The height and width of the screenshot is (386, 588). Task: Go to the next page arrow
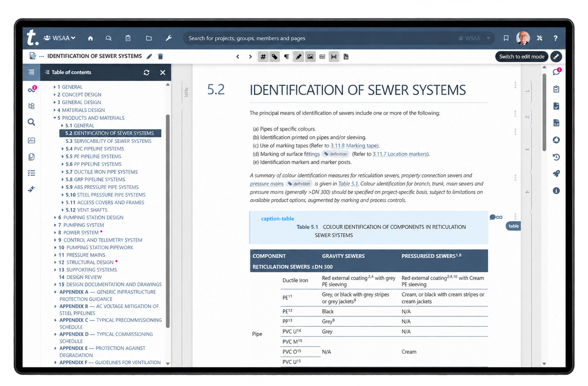click(250, 57)
